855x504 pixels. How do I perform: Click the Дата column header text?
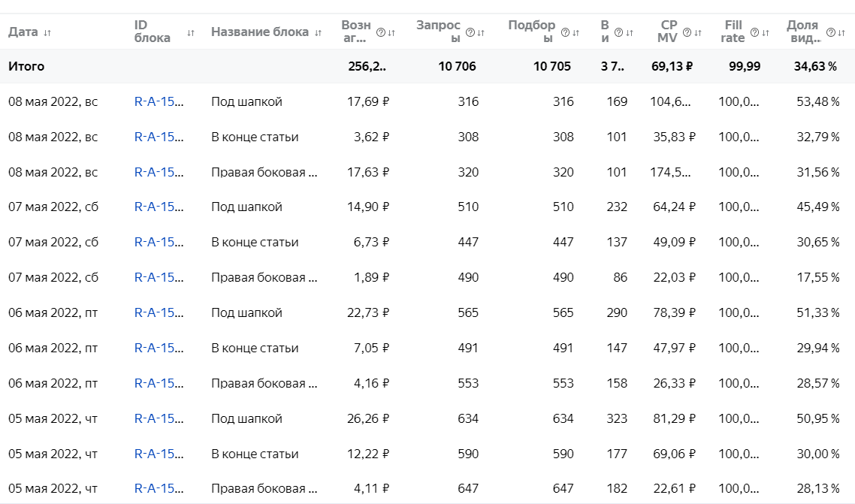(x=23, y=32)
